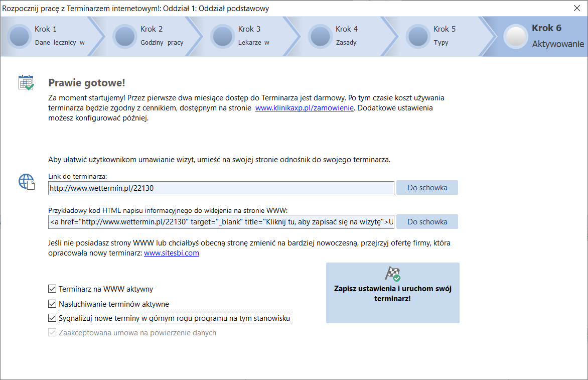Close the Terminarz wizard window
The image size is (588, 380).
577,8
